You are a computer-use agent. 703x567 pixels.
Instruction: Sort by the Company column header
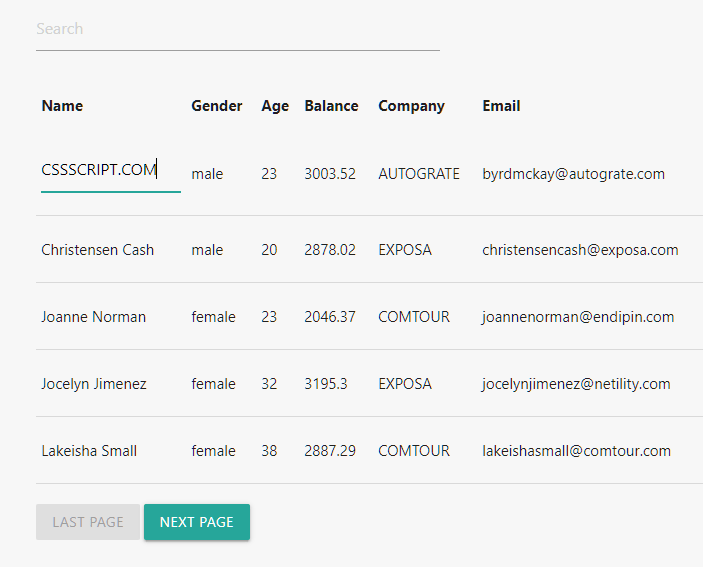412,106
